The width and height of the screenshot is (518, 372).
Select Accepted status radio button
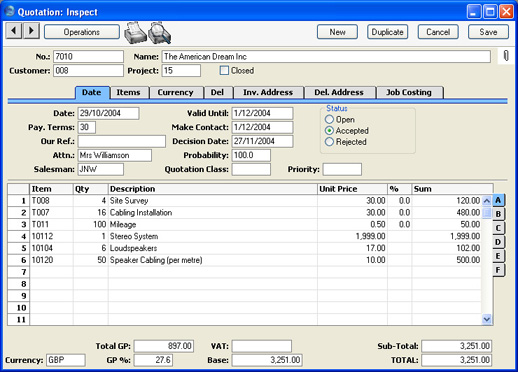coord(329,131)
